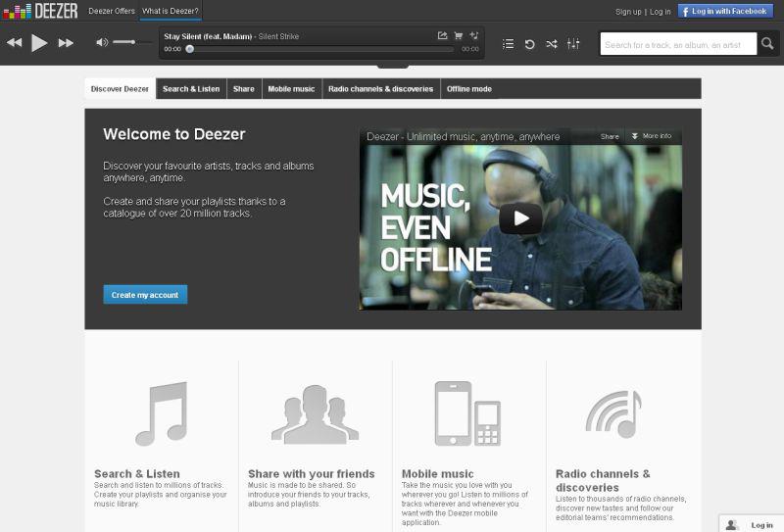Click the play button in the player bar
Image resolution: width=784 pixels, height=532 pixels.
point(39,43)
